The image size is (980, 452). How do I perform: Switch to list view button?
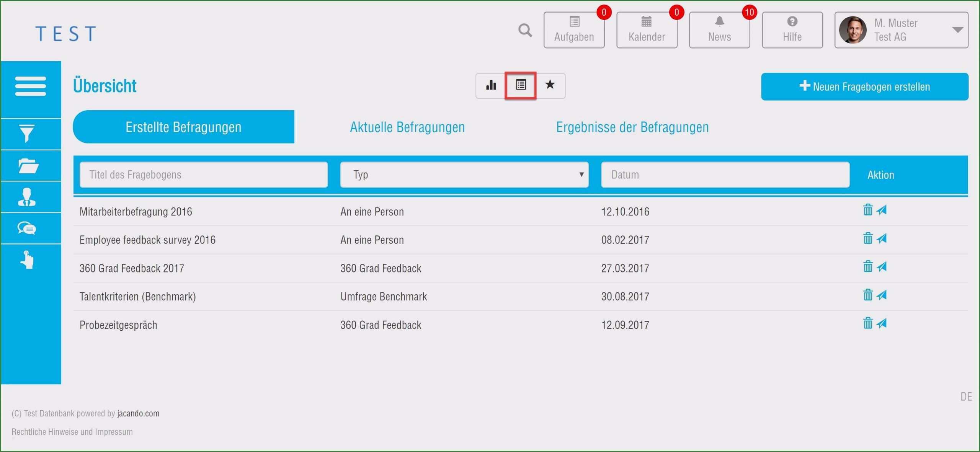[x=521, y=85]
